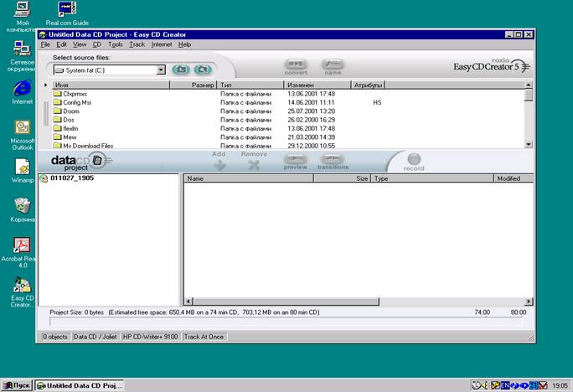Click the name button icon
This screenshot has height=392, width=573.
333,64
